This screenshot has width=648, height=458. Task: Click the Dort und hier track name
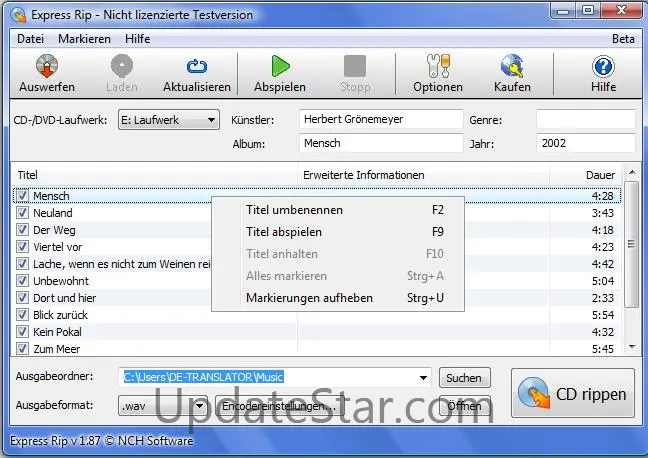point(64,298)
